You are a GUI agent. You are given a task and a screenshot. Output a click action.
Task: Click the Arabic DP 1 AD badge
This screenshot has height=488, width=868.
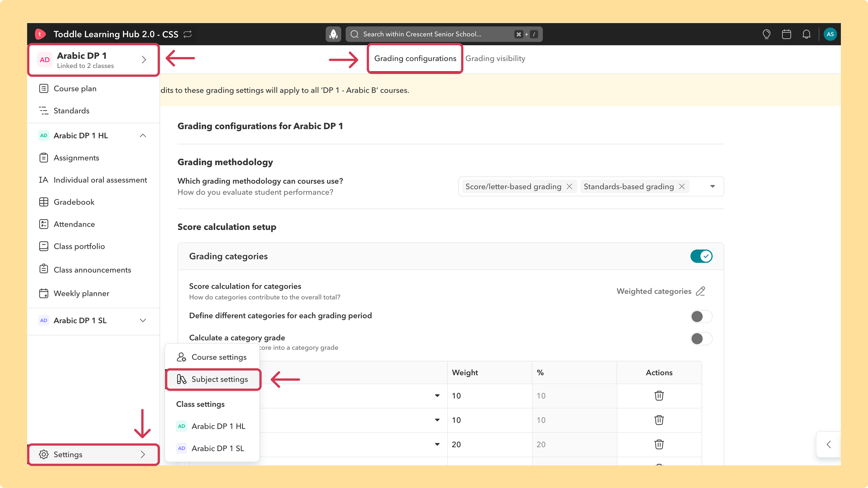pyautogui.click(x=45, y=60)
